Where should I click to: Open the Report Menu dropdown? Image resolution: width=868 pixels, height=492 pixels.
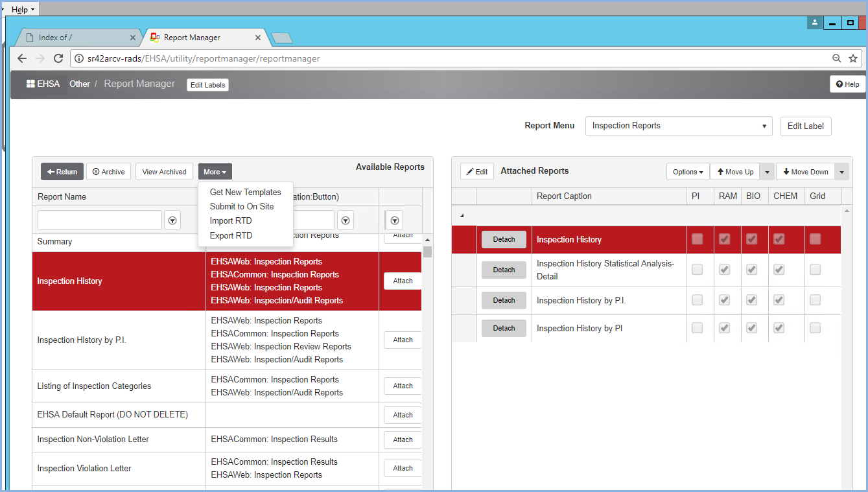[x=679, y=126]
